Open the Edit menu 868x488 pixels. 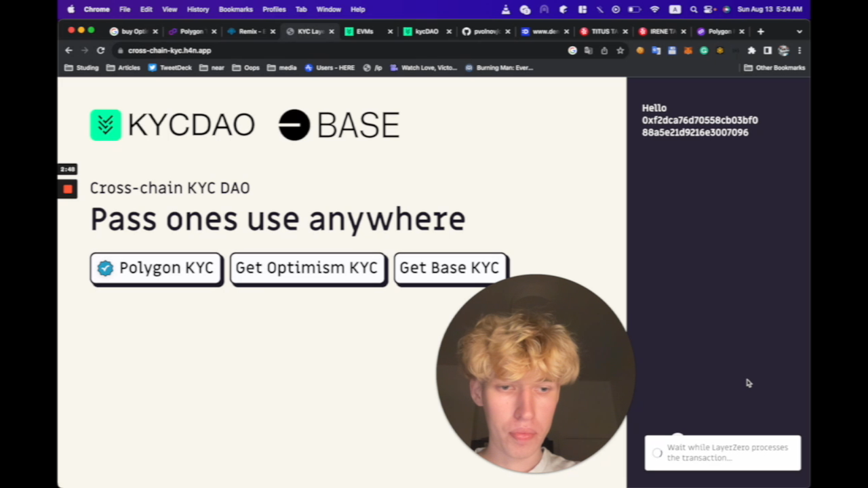[x=146, y=9]
